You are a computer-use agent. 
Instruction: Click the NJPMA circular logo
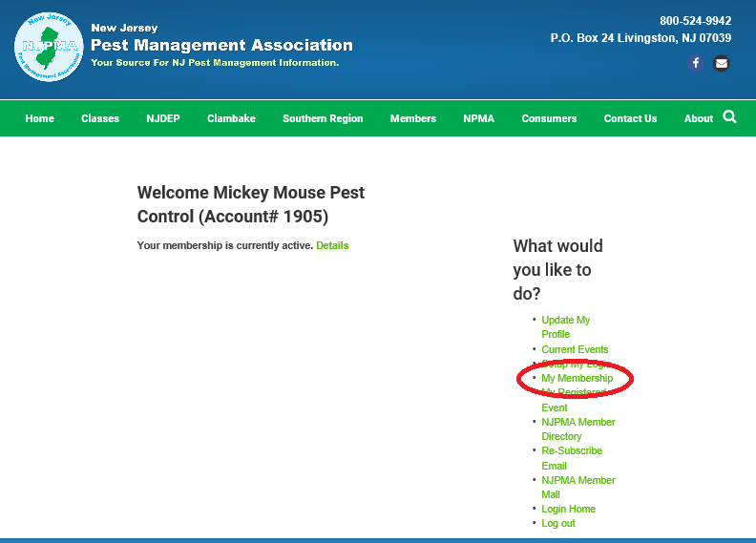(49, 47)
